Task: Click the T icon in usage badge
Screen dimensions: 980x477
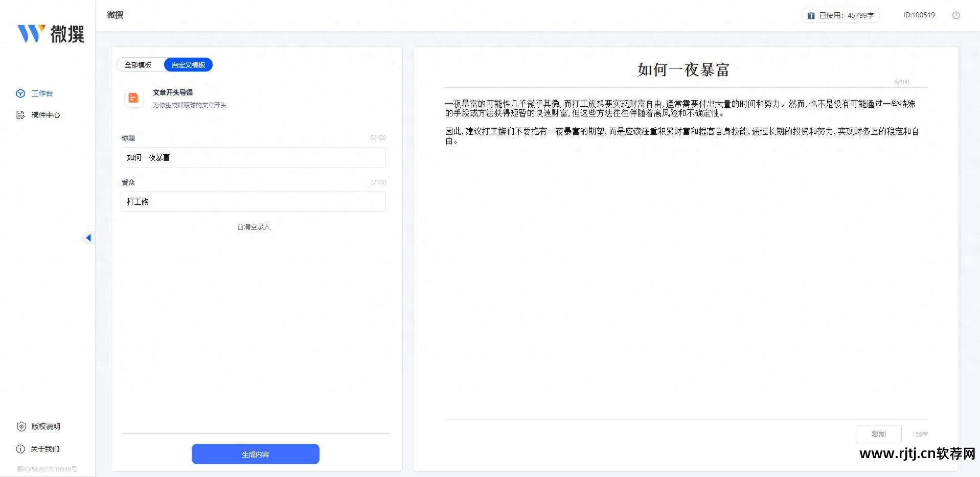Action: 811,15
